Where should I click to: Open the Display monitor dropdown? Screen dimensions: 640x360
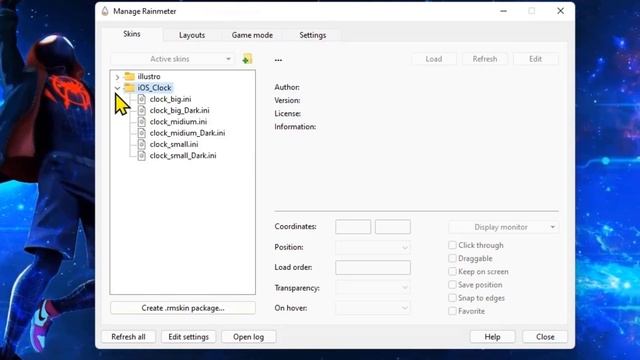[x=503, y=227]
